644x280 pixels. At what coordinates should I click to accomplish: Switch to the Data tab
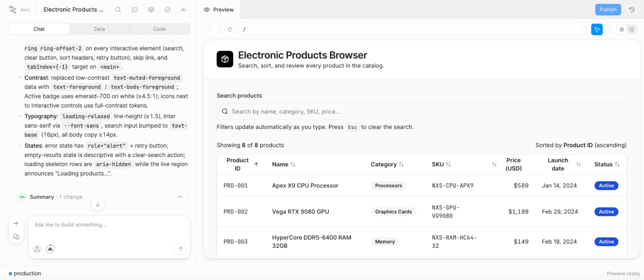[x=99, y=29]
